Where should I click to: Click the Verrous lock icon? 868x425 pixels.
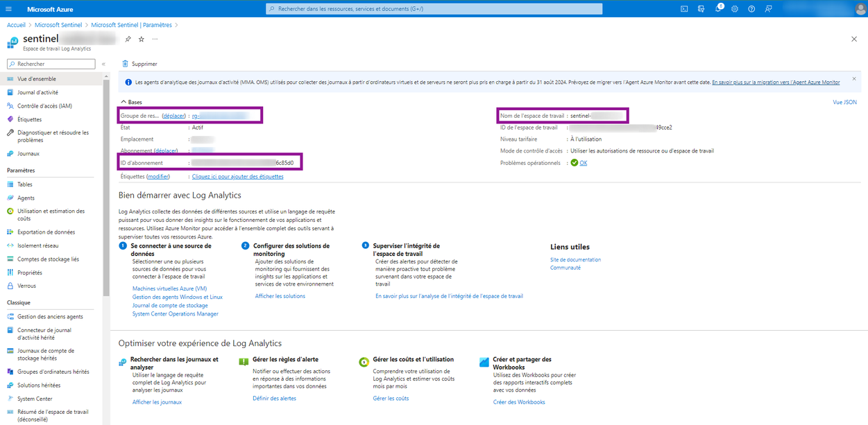point(10,286)
